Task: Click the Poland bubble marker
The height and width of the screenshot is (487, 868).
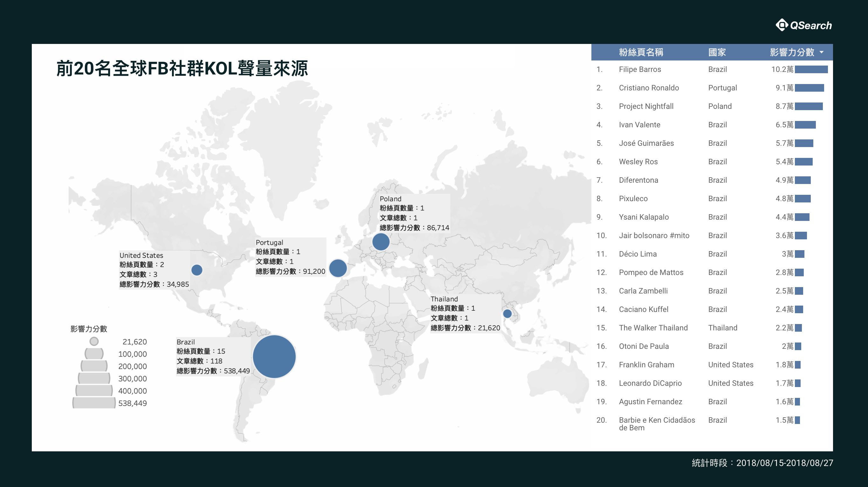Action: [x=381, y=242]
